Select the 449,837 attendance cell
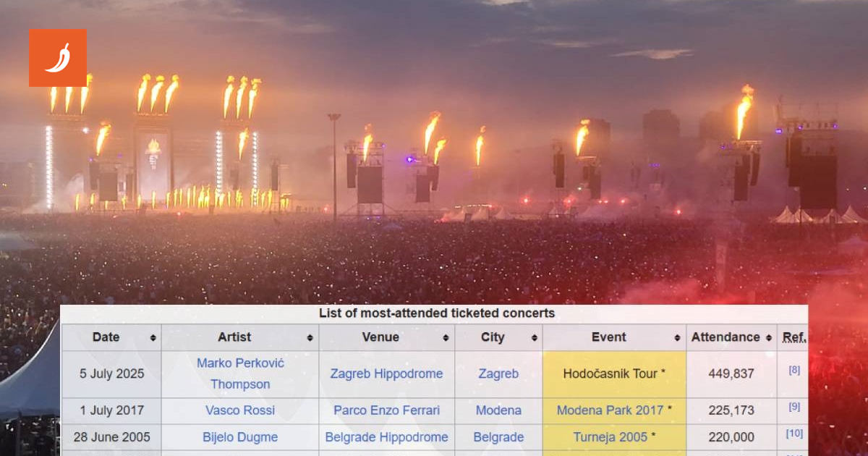This screenshot has width=868, height=456. coord(731,374)
